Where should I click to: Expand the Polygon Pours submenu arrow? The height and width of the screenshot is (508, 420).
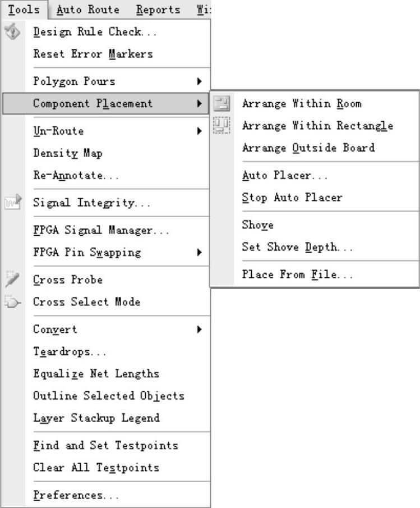pyautogui.click(x=200, y=81)
